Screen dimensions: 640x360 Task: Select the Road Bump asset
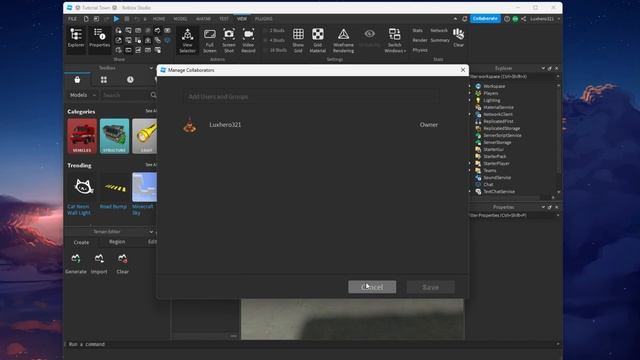[114, 191]
